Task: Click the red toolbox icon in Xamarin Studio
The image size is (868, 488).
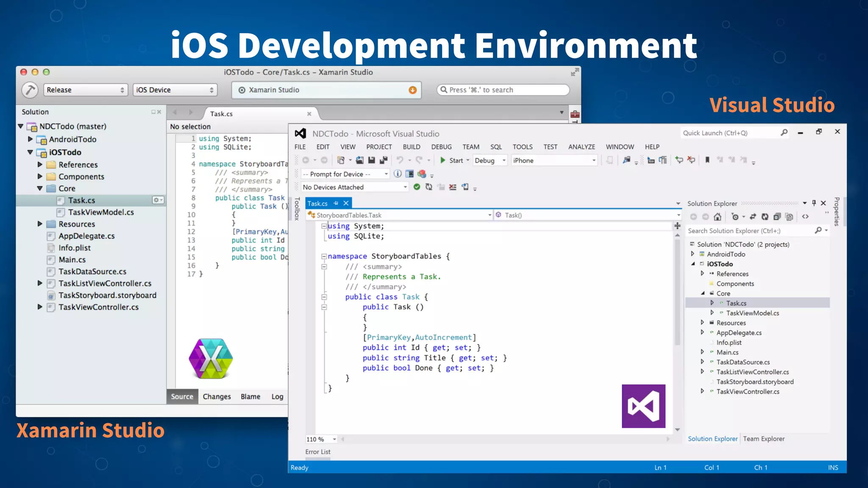Action: (x=575, y=114)
